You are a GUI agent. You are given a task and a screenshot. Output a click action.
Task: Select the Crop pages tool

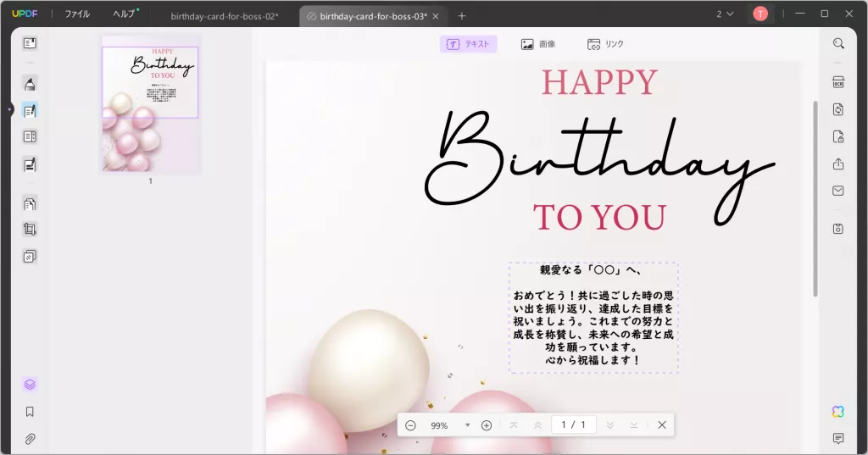point(30,229)
